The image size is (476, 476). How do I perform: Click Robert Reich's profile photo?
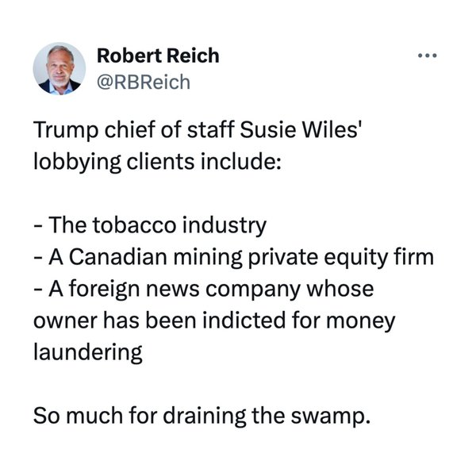point(59,68)
